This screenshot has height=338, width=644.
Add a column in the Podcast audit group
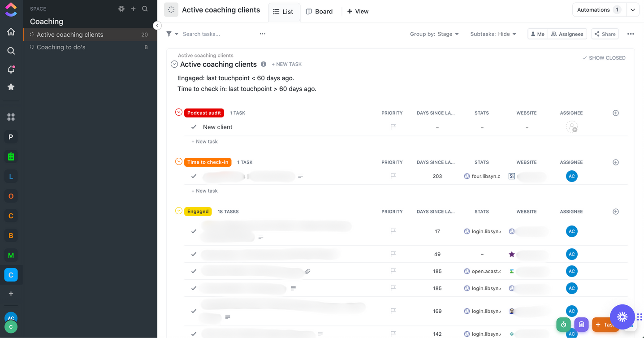pyautogui.click(x=615, y=113)
